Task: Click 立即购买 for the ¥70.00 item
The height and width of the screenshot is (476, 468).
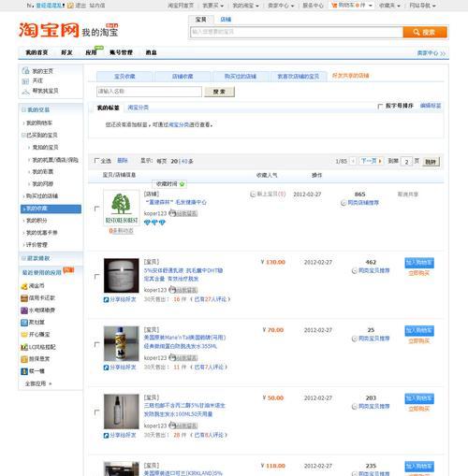Action: coord(419,341)
